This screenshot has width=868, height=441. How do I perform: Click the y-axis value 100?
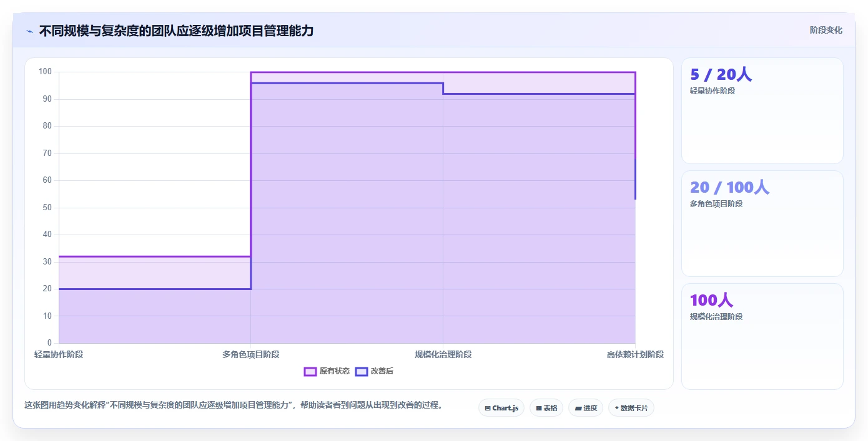pos(45,72)
